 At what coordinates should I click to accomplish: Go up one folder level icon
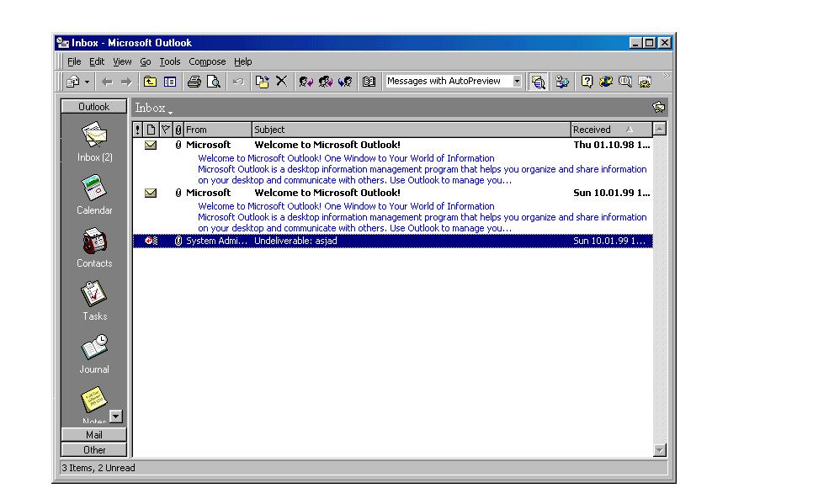point(150,82)
